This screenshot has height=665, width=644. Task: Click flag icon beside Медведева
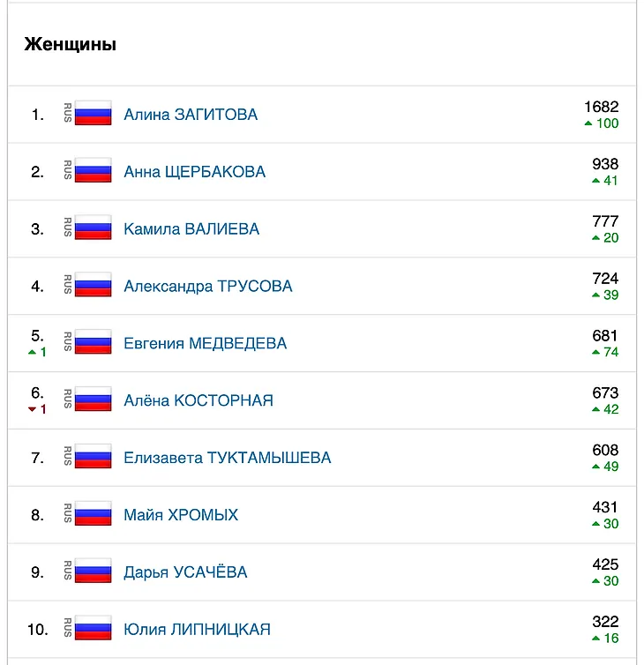click(x=94, y=342)
